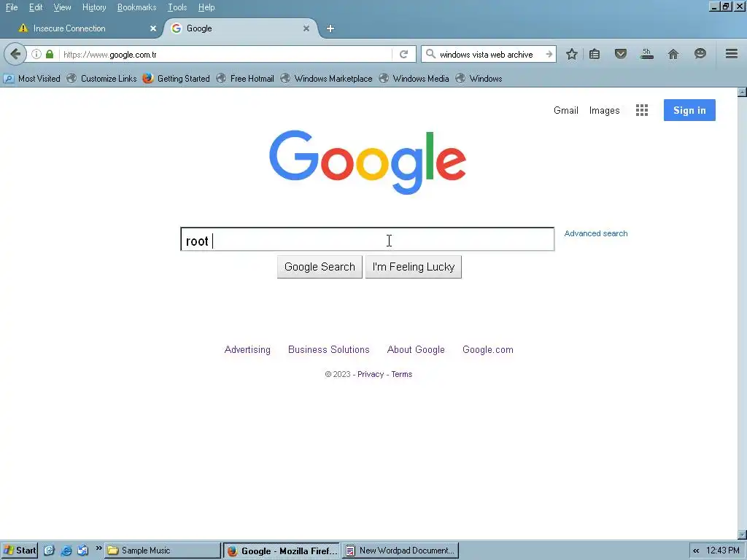Click the green padlock security icon
The height and width of the screenshot is (560, 747).
[x=50, y=54]
